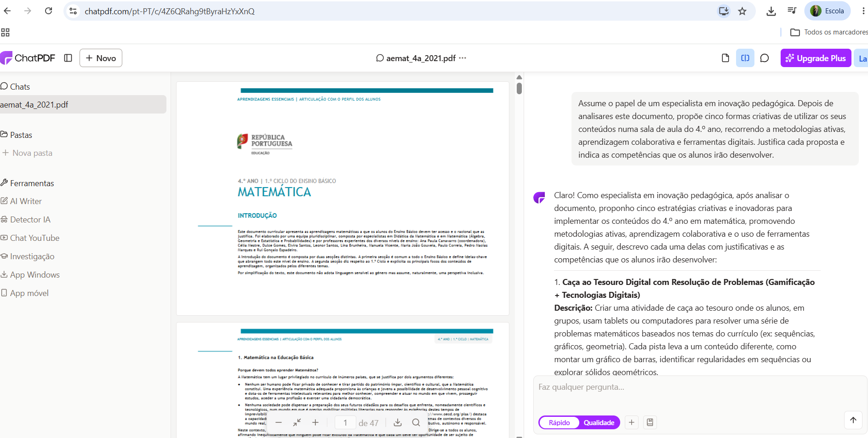The width and height of the screenshot is (868, 438).
Task: Open the Investigação tool
Action: pos(28,256)
